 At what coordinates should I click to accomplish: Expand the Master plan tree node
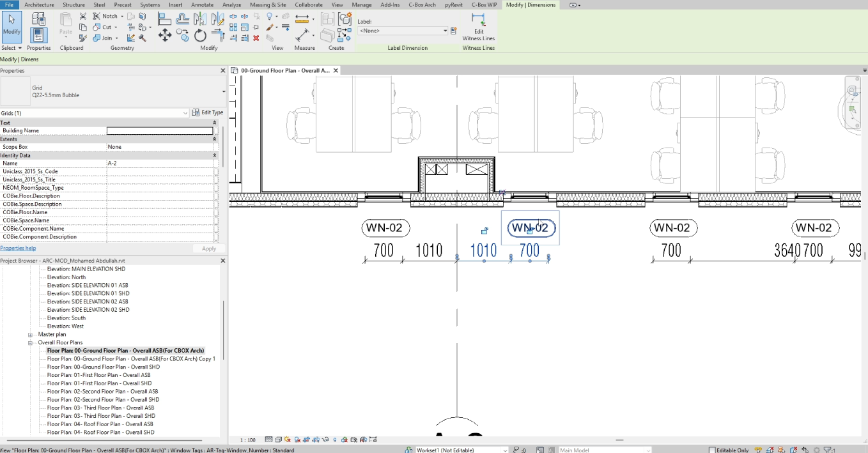pyautogui.click(x=30, y=335)
